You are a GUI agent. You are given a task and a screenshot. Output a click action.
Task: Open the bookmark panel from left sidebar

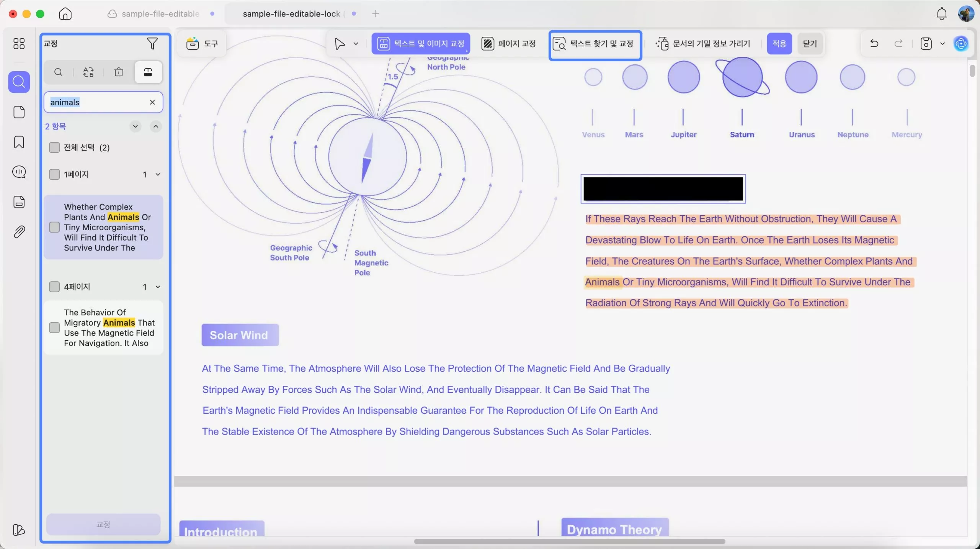point(19,142)
